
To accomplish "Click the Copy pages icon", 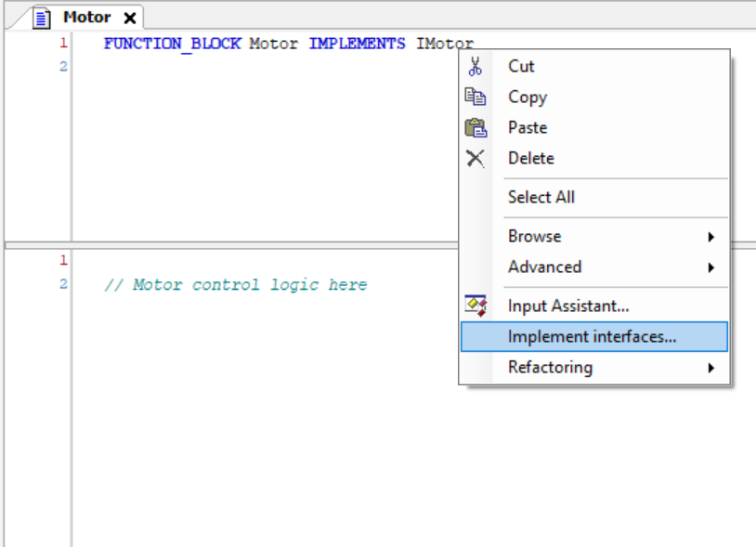I will pyautogui.click(x=476, y=97).
